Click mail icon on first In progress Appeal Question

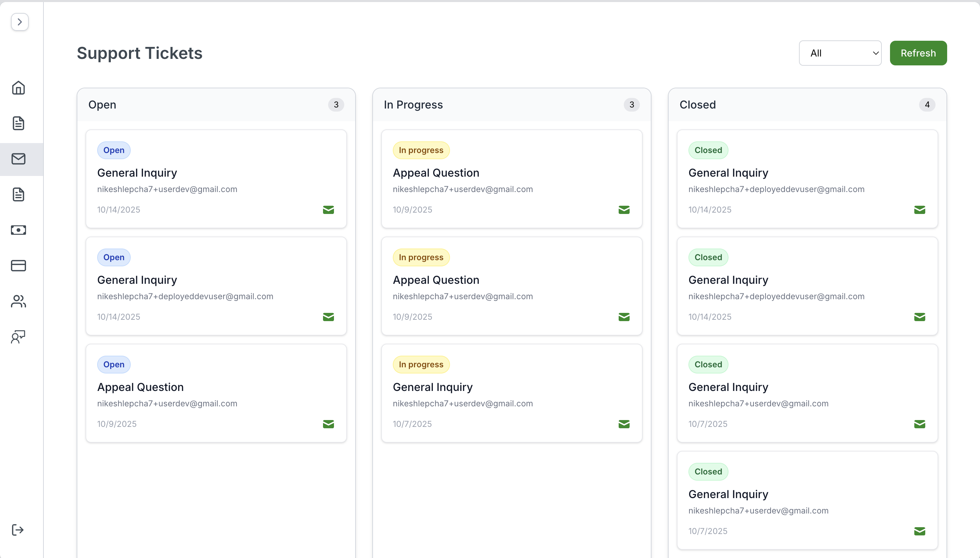[x=624, y=210]
